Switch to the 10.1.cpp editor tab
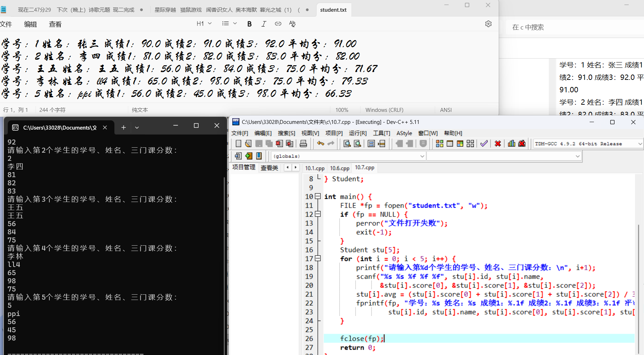This screenshot has width=644, height=355. (315, 168)
